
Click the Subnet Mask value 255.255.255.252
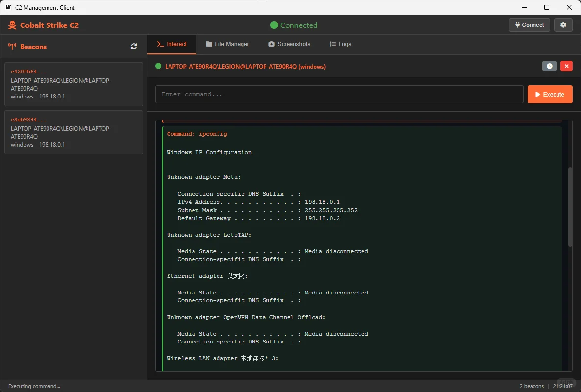point(331,210)
